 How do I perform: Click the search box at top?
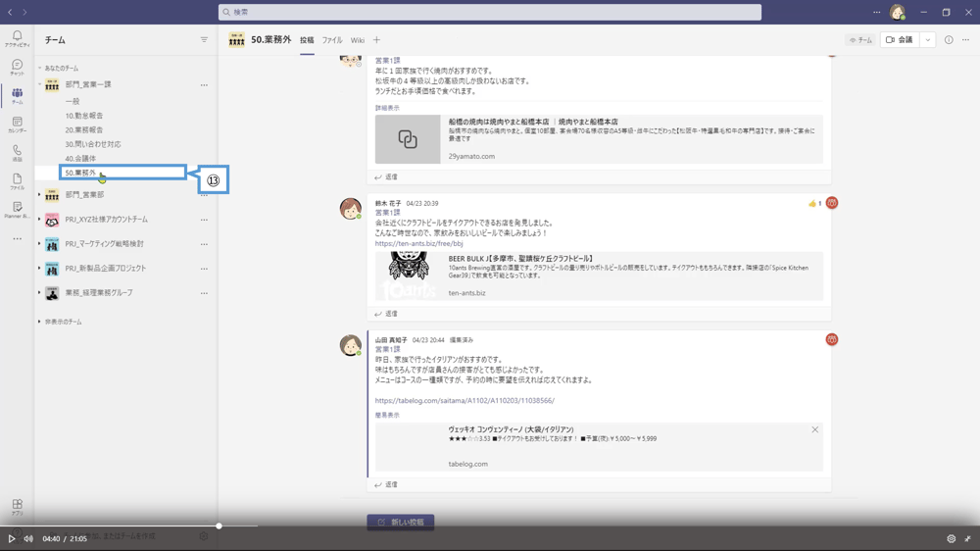(490, 12)
